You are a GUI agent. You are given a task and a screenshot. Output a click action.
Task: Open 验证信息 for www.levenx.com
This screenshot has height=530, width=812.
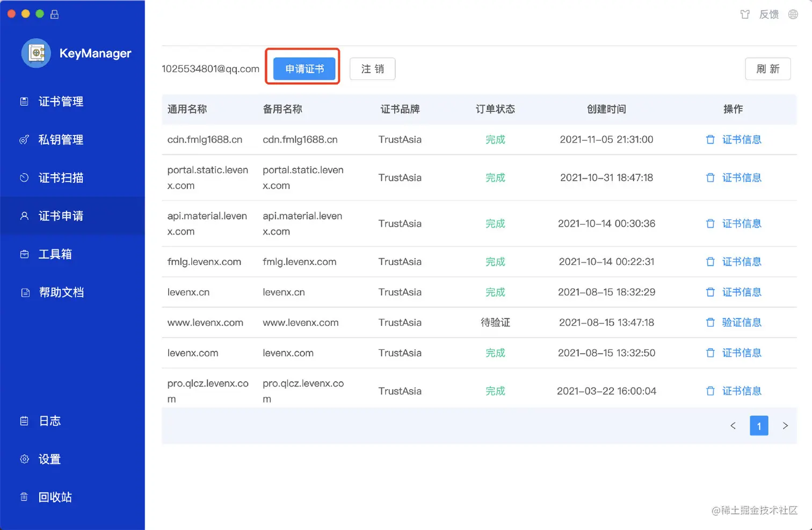point(742,323)
